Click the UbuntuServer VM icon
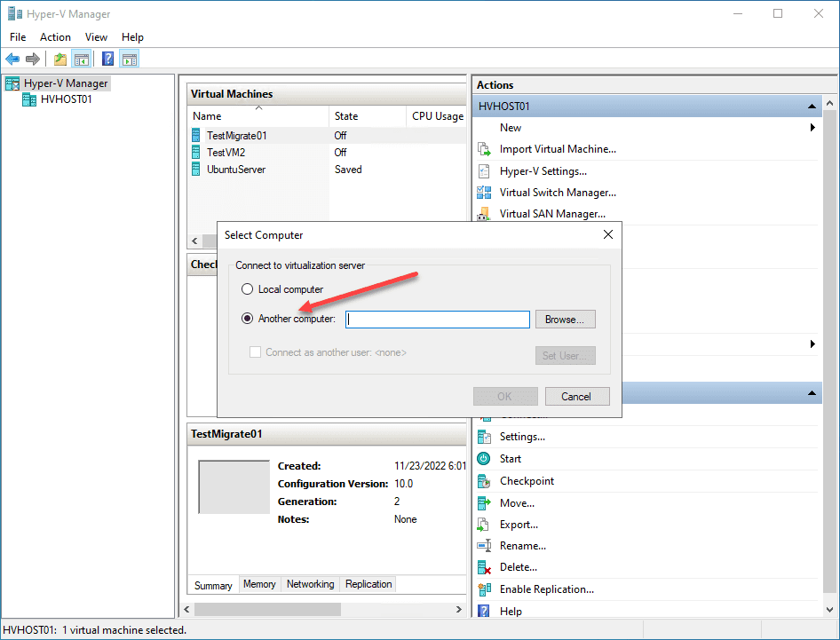The image size is (840, 640). (196, 170)
